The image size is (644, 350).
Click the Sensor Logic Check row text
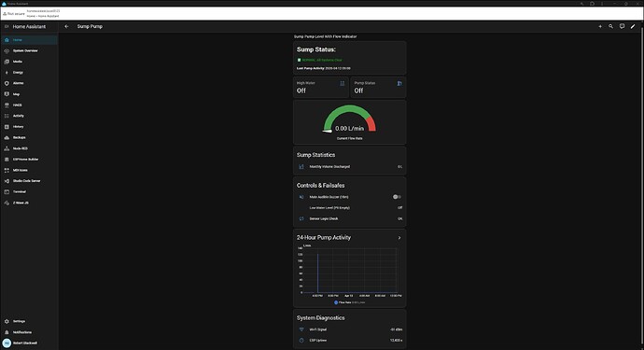(x=324, y=218)
